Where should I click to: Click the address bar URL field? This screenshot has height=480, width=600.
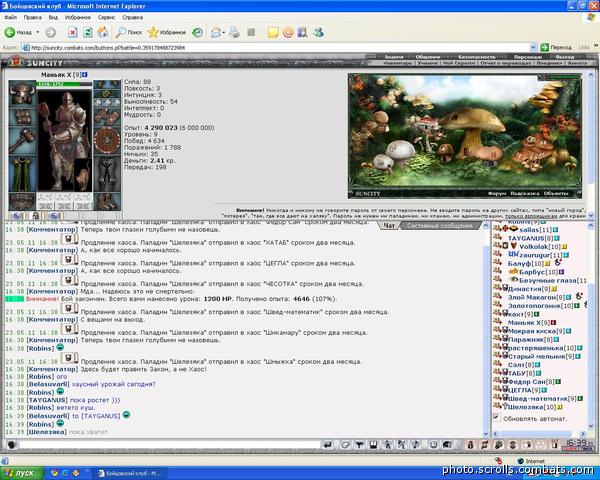pos(276,47)
